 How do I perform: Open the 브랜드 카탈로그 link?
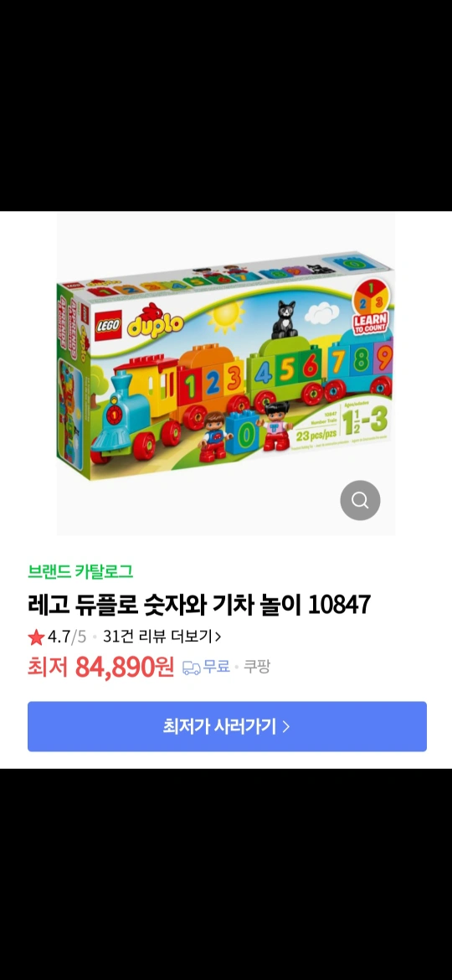(x=80, y=571)
